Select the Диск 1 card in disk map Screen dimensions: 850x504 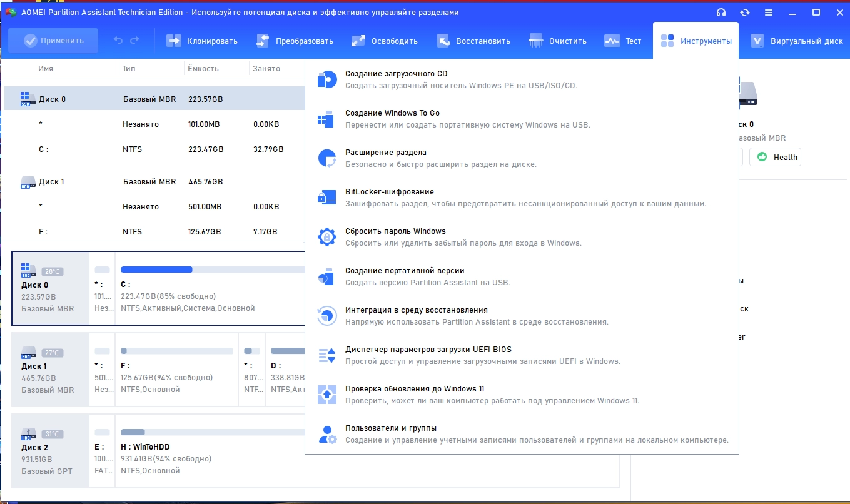[51, 370]
